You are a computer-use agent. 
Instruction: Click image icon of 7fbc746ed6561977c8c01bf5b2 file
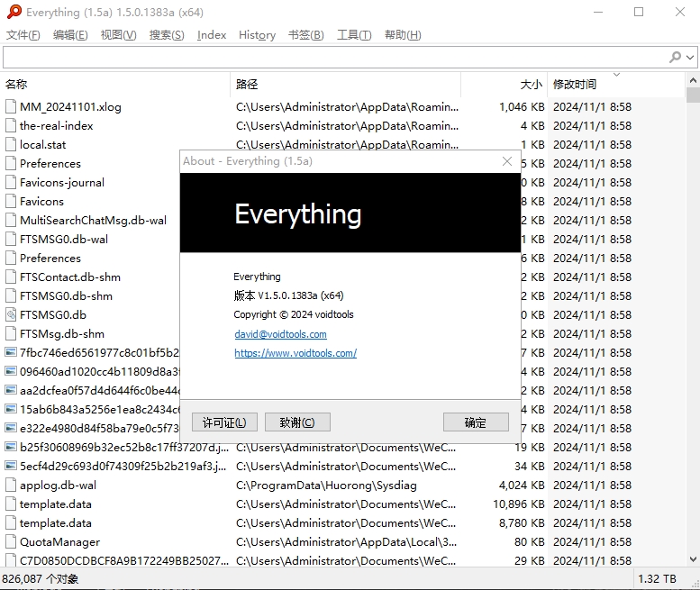(x=11, y=352)
